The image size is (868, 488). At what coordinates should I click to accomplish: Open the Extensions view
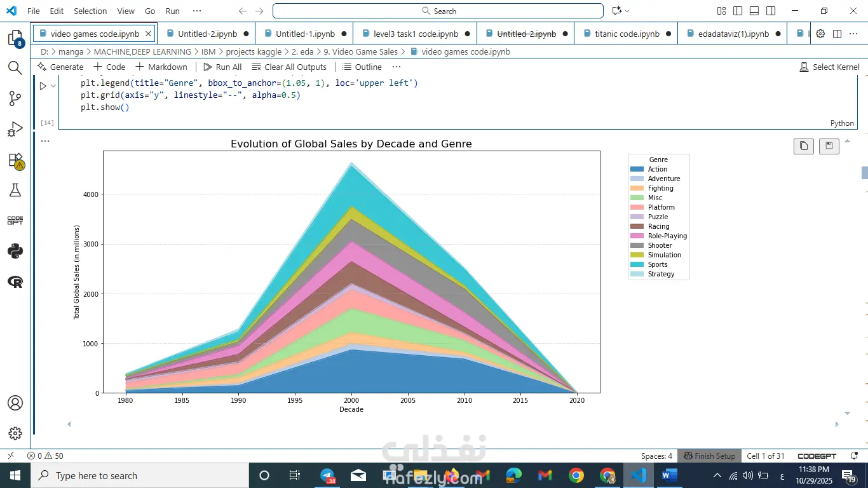(x=15, y=160)
